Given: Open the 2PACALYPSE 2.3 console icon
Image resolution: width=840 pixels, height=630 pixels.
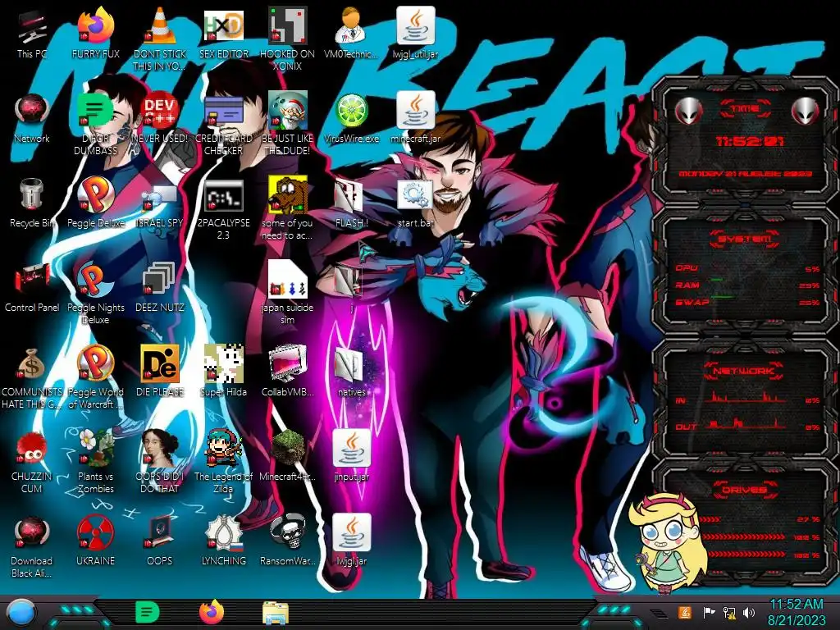Looking at the screenshot, I should coord(224,196).
